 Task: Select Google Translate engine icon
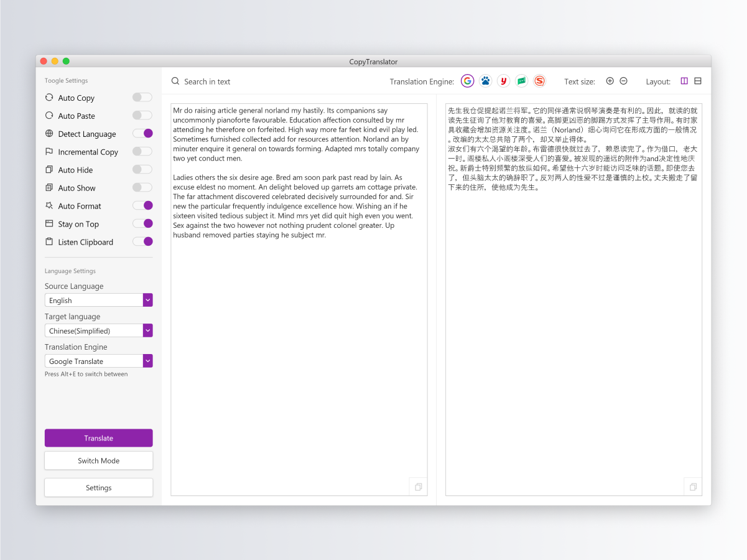pos(467,81)
